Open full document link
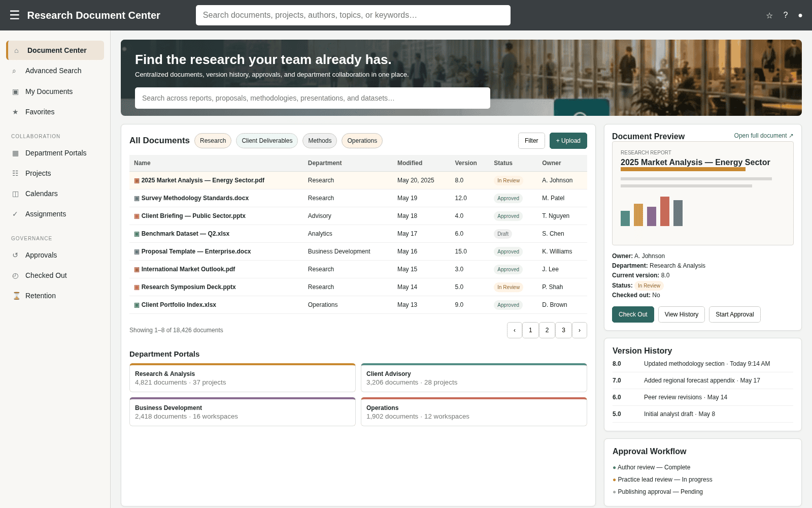The width and height of the screenshot is (812, 508). (x=764, y=136)
